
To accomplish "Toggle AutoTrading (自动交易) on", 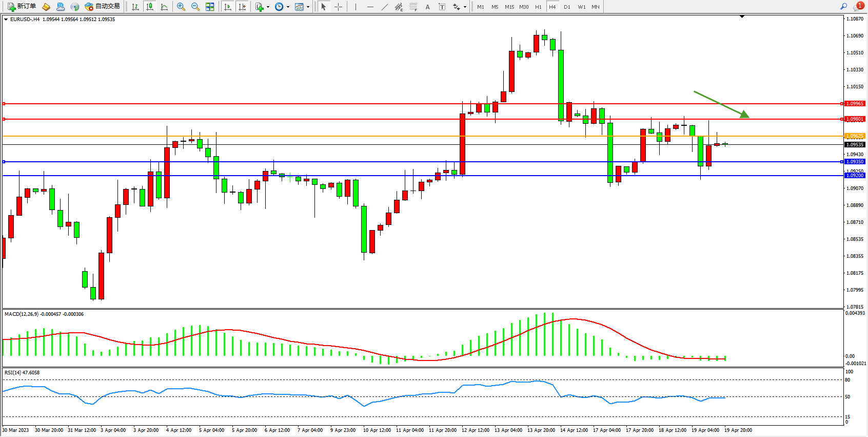I will pyautogui.click(x=103, y=7).
